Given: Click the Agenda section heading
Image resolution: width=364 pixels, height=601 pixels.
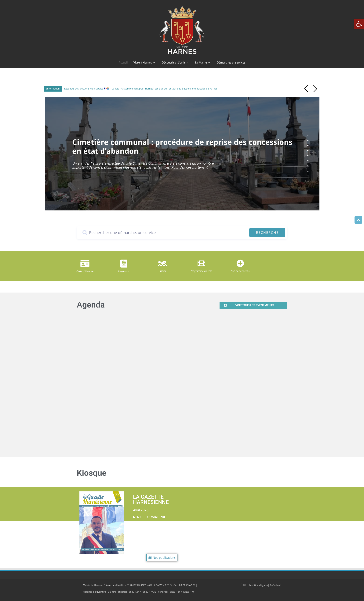Looking at the screenshot, I should tap(90, 305).
